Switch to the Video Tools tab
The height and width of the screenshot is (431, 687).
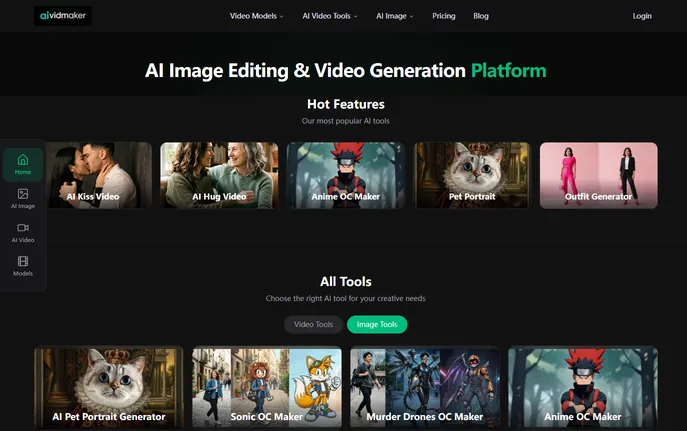click(313, 325)
